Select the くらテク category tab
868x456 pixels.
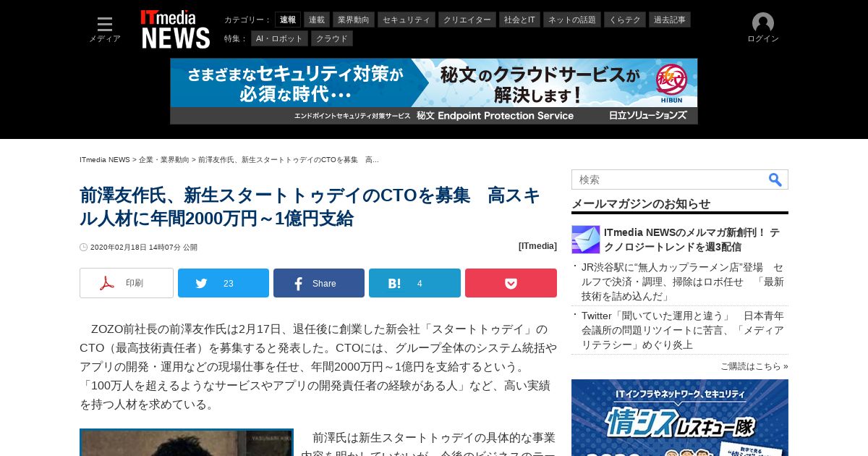[625, 20]
